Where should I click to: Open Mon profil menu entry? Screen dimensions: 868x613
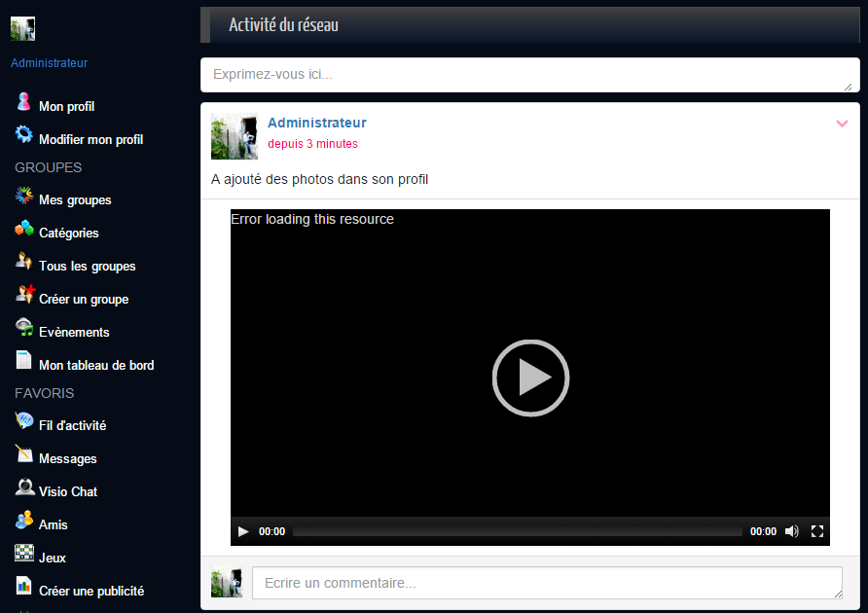[66, 106]
